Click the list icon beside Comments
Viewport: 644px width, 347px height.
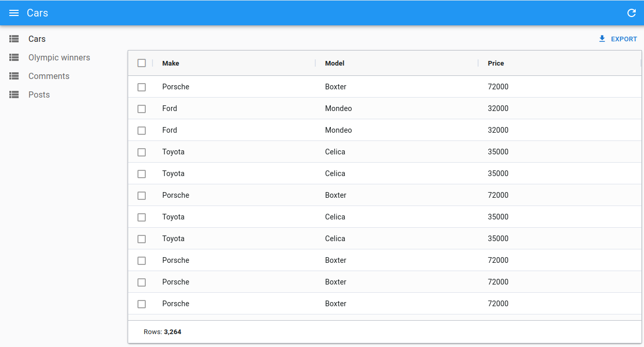(13, 76)
